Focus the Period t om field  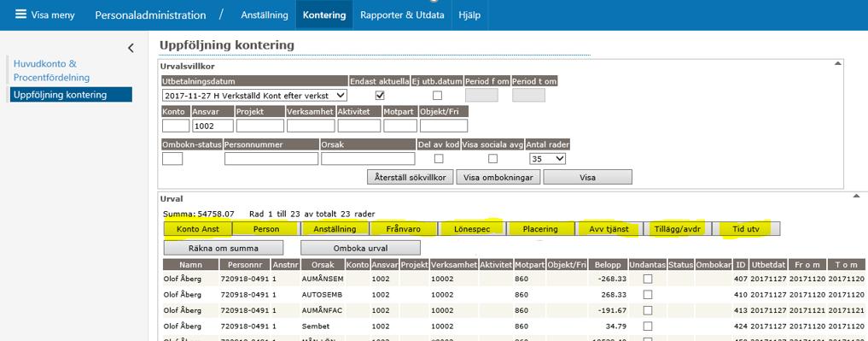point(528,96)
